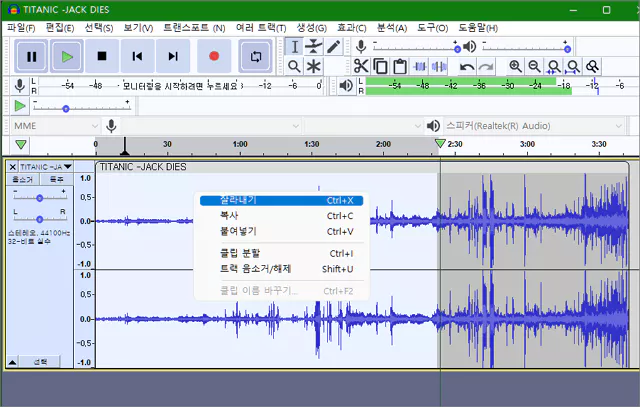Toggle zoom preset magnifier icon

click(592, 66)
